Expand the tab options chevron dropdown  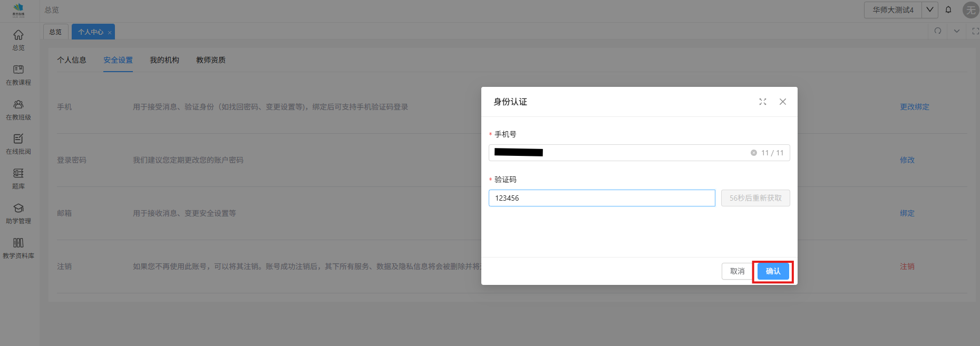coord(956,31)
